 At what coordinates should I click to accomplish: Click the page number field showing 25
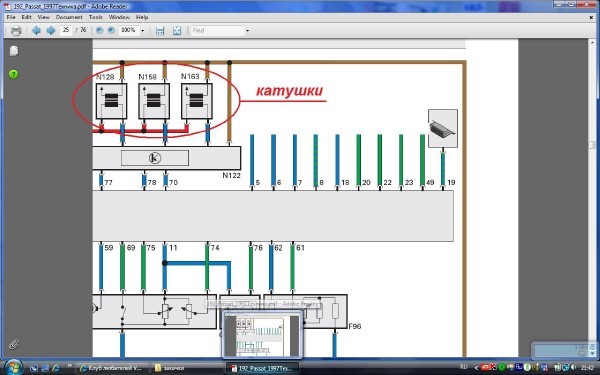coord(66,30)
